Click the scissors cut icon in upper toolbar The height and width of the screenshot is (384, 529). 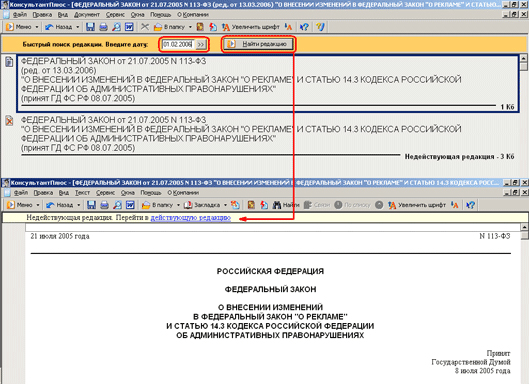click(x=145, y=27)
